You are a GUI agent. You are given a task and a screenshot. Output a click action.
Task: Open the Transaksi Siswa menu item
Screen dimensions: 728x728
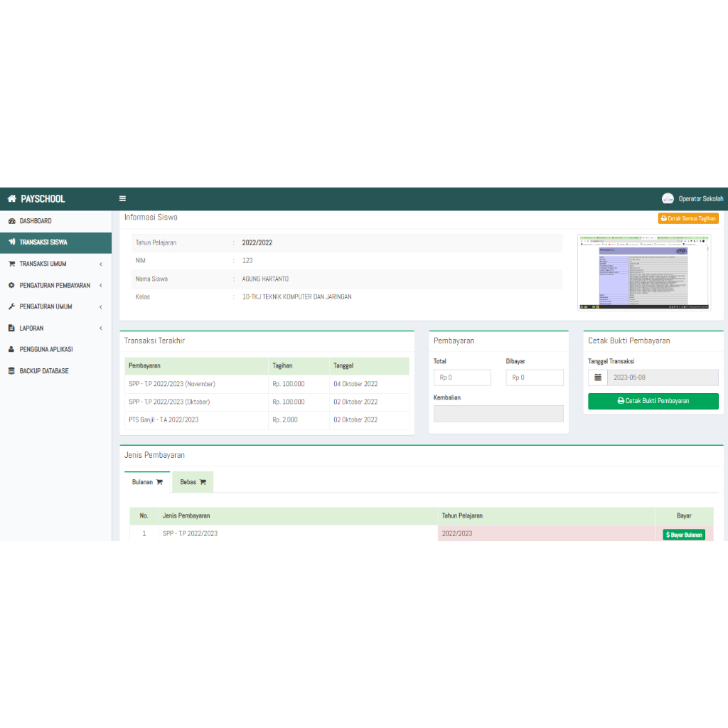click(55, 242)
